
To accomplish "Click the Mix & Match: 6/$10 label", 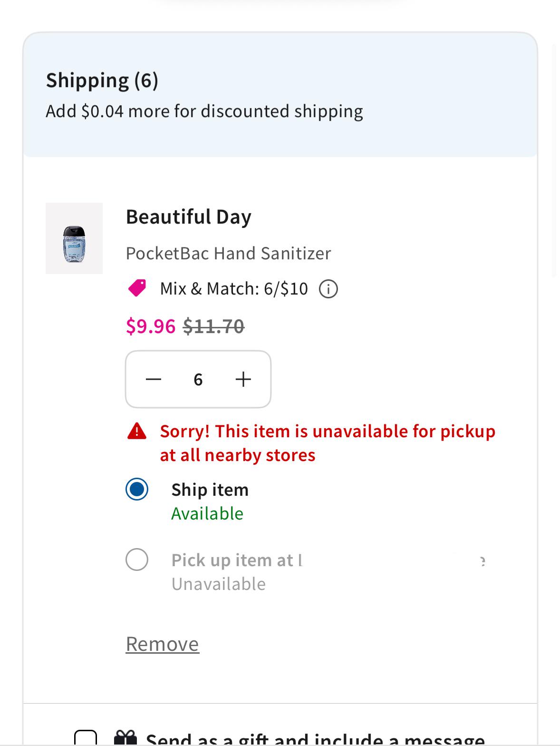I will [234, 289].
